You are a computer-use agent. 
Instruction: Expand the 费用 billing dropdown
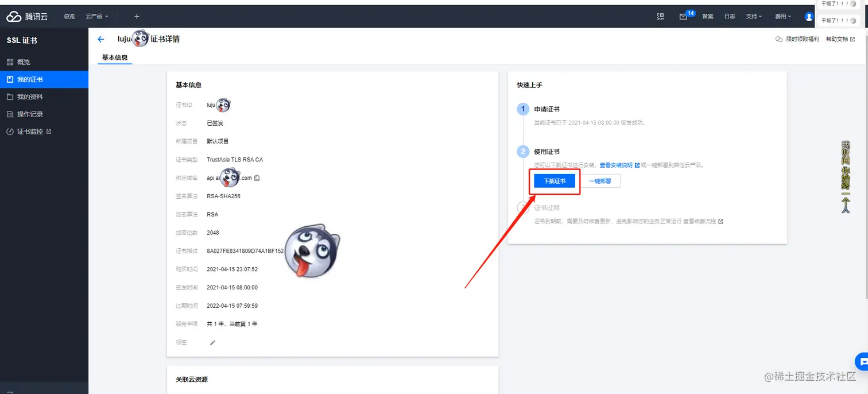tap(783, 17)
